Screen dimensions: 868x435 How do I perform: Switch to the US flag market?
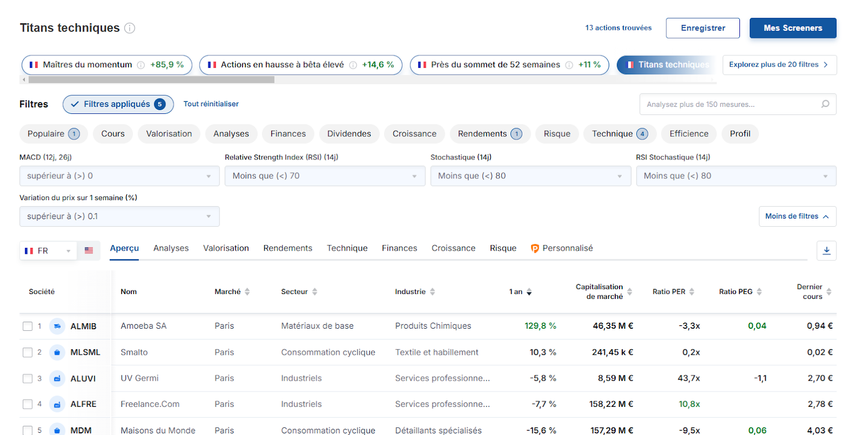(x=89, y=251)
